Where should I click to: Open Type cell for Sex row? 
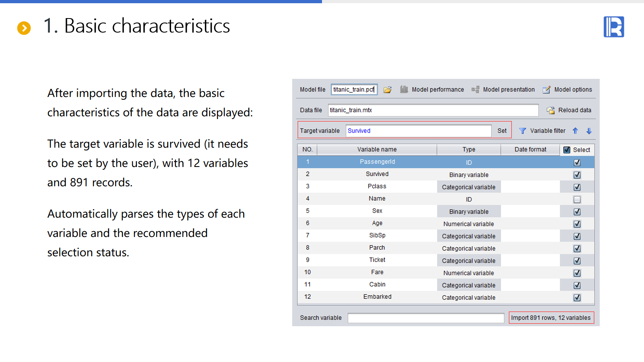pos(469,212)
